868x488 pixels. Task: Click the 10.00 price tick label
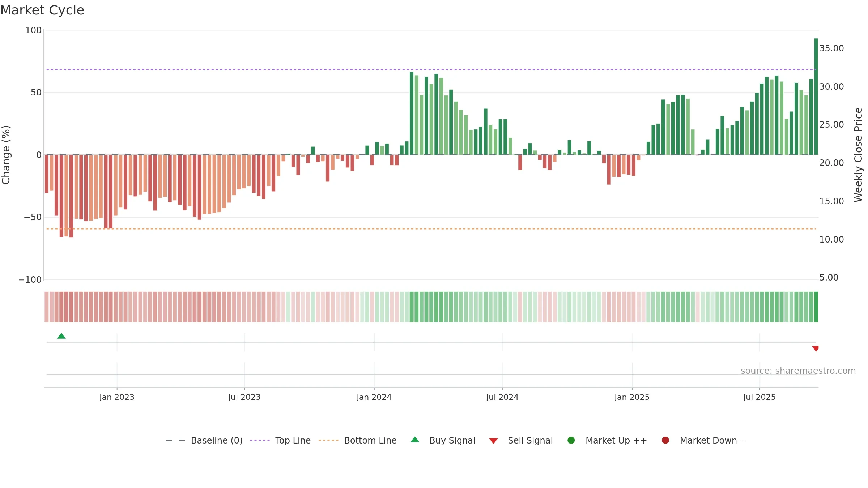[831, 240]
